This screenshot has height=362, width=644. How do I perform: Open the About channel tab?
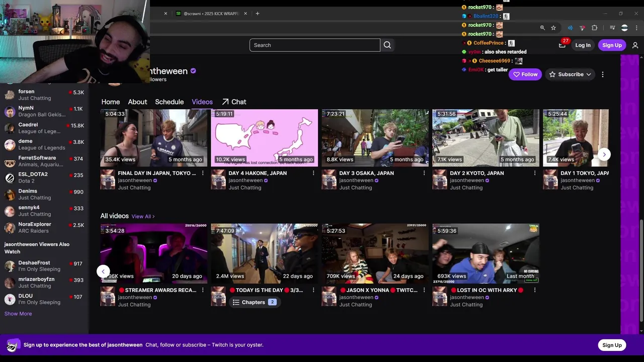point(137,102)
